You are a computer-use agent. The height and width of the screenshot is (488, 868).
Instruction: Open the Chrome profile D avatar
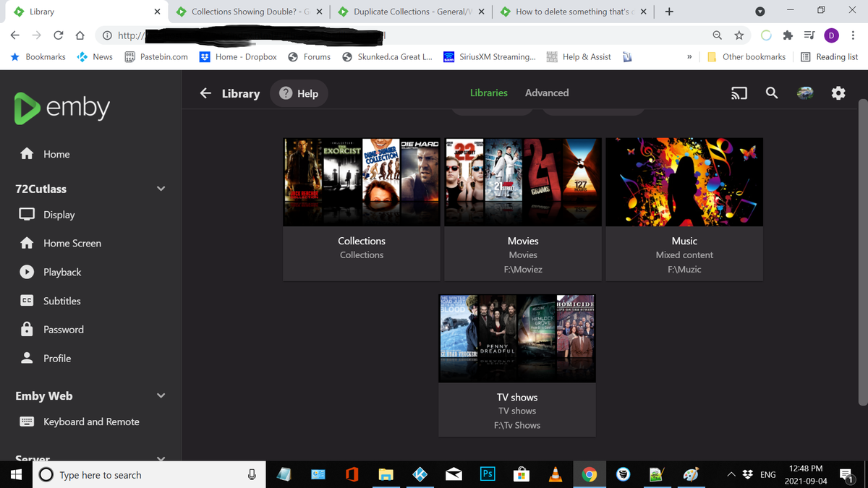point(832,35)
